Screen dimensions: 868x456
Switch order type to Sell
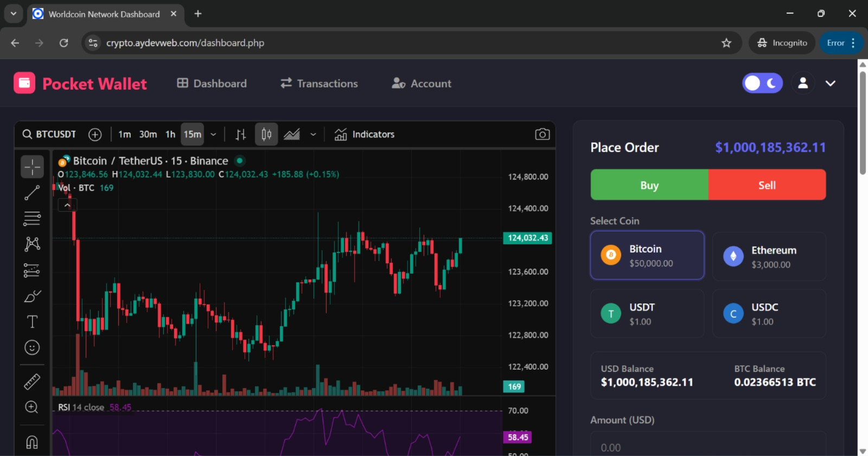point(767,185)
